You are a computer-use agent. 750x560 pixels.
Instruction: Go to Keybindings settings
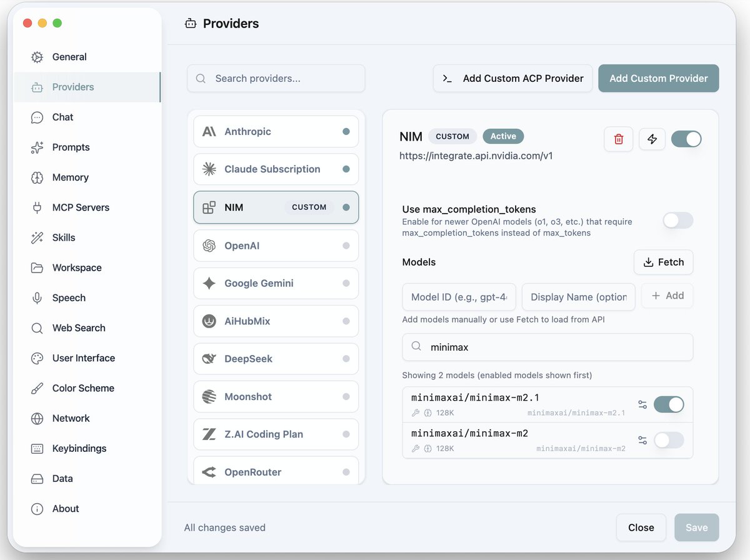pos(87,449)
